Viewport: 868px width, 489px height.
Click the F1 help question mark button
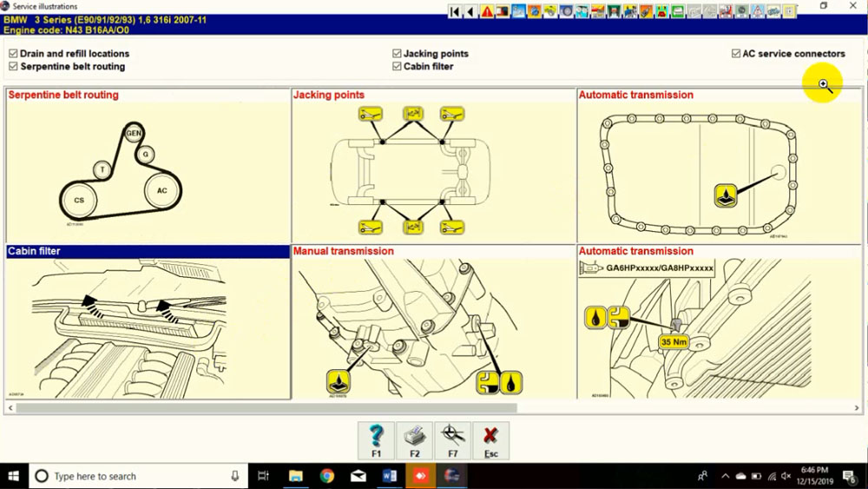tap(377, 441)
